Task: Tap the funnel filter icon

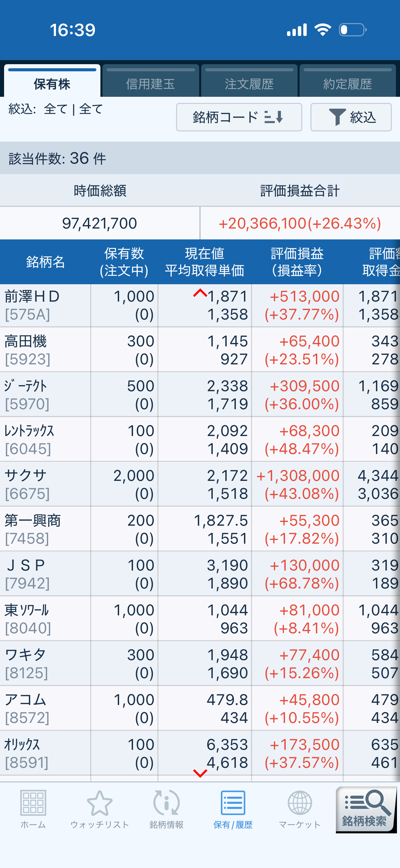Action: (x=337, y=117)
